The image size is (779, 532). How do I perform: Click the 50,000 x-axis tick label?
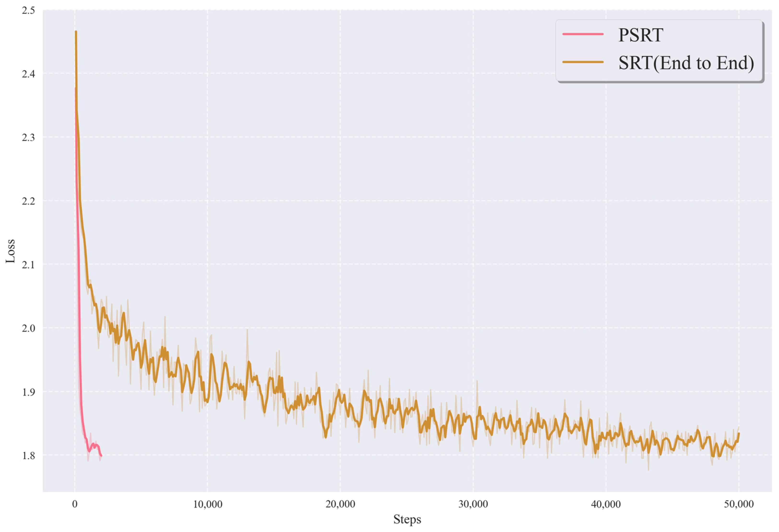pyautogui.click(x=739, y=504)
